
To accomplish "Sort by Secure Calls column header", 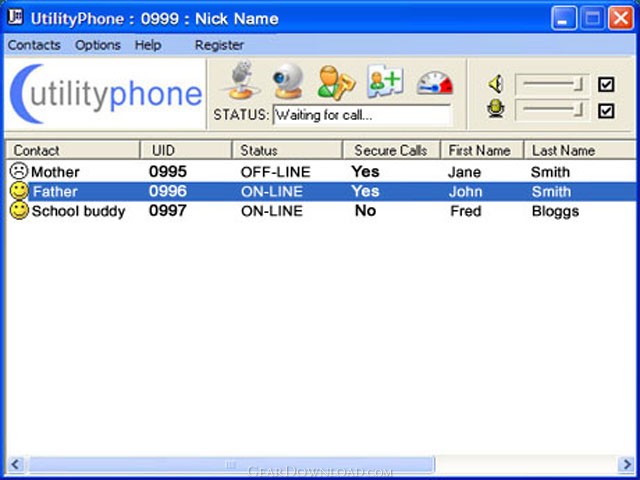I will 391,150.
